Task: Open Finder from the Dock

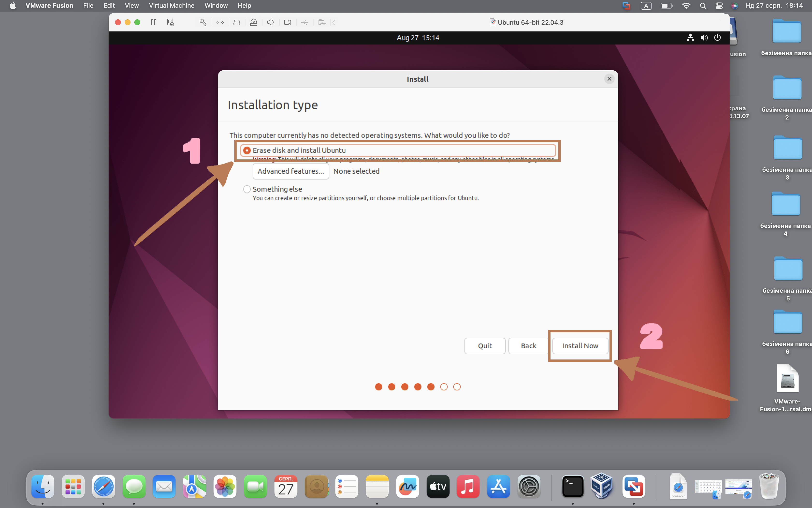Action: click(43, 486)
